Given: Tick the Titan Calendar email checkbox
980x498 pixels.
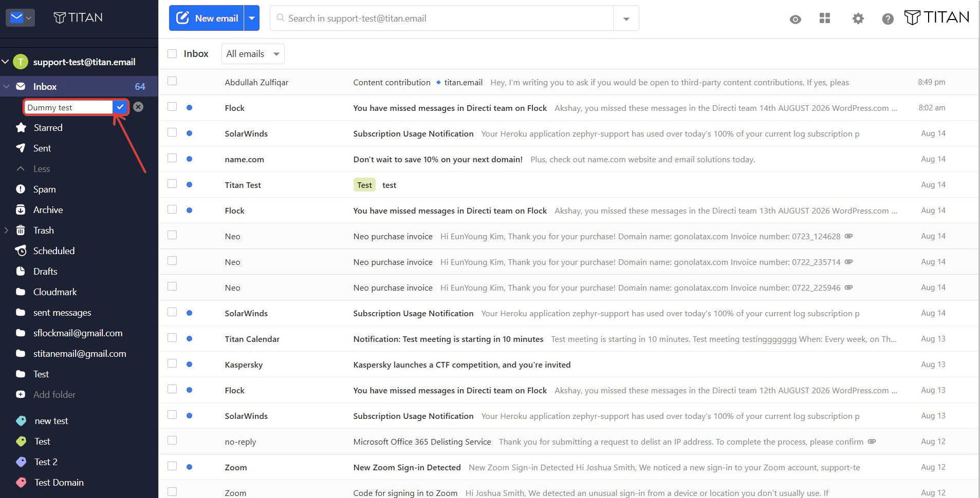Looking at the screenshot, I should click(172, 338).
